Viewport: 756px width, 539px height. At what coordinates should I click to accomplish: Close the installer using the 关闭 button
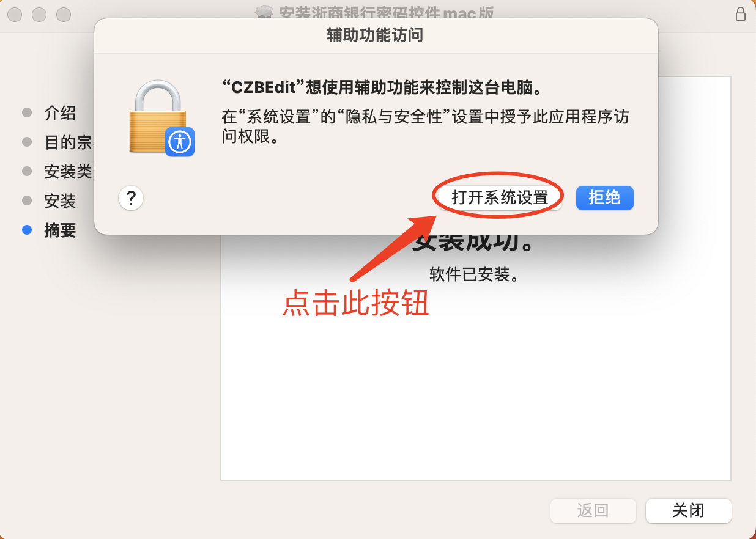click(688, 511)
